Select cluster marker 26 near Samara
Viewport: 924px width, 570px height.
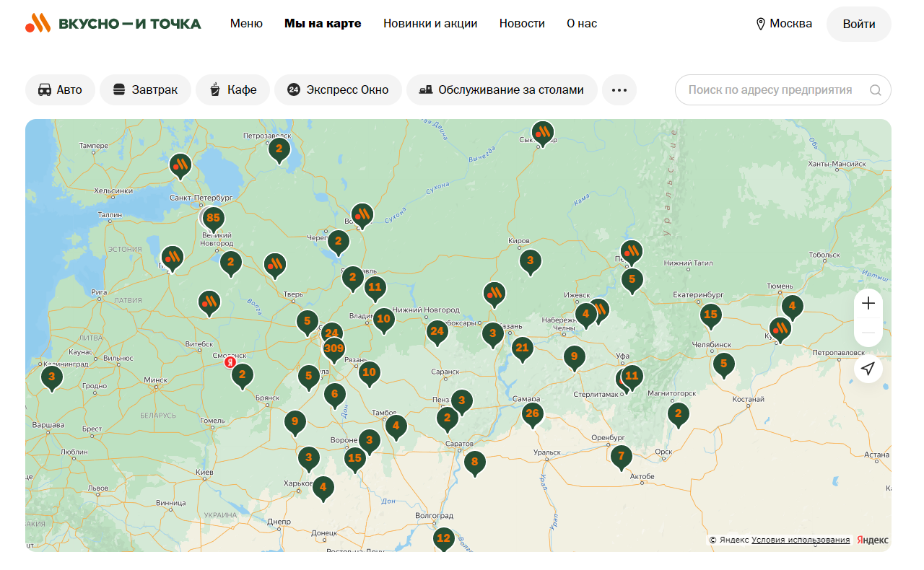pyautogui.click(x=533, y=415)
